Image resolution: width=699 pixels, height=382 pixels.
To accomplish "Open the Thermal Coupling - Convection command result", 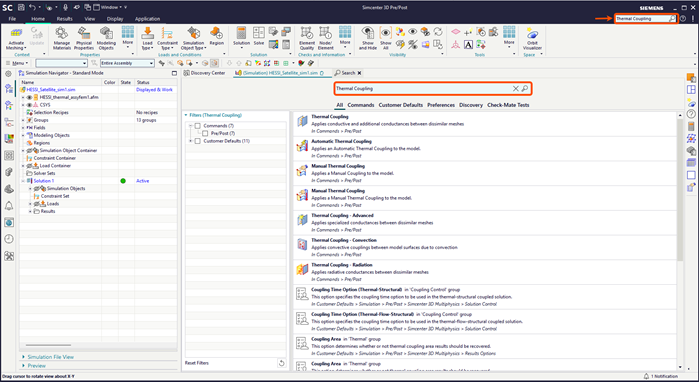I will coord(485,247).
